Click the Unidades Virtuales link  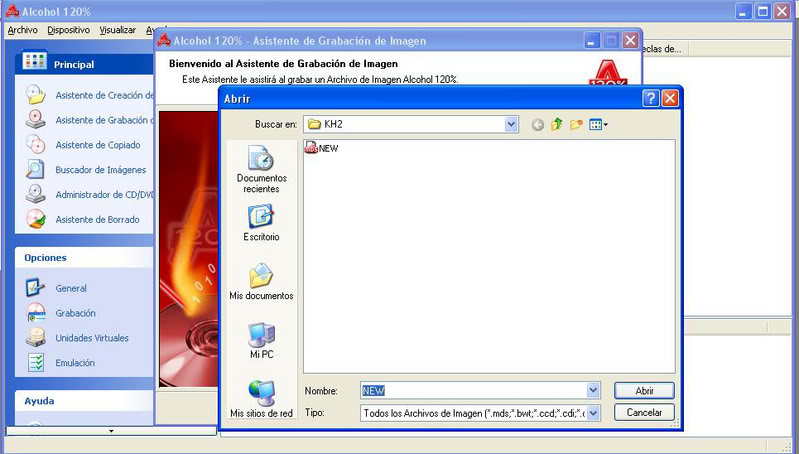click(92, 338)
